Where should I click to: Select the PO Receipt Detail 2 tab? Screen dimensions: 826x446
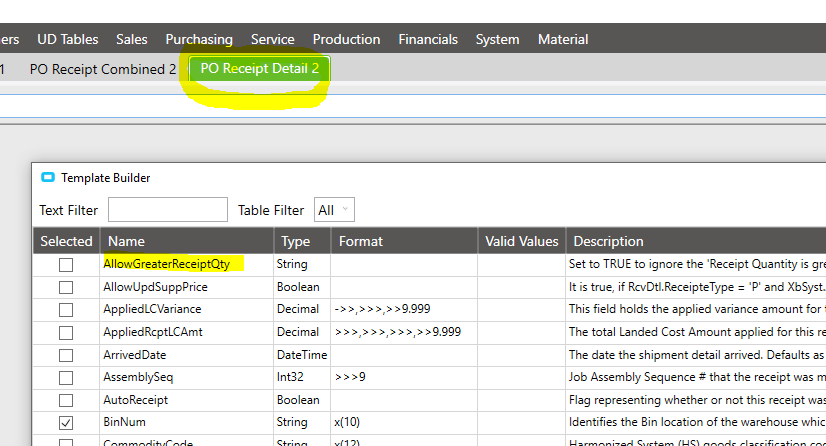(x=260, y=68)
